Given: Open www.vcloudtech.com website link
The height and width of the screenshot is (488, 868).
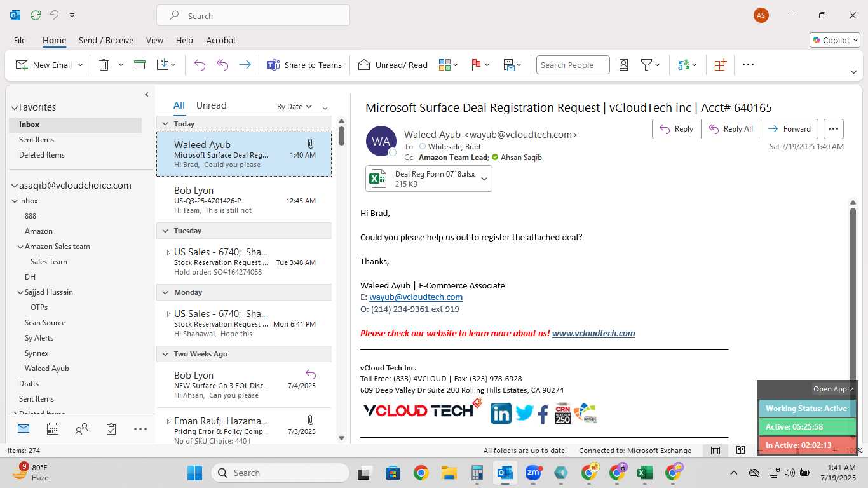Looking at the screenshot, I should (x=593, y=333).
